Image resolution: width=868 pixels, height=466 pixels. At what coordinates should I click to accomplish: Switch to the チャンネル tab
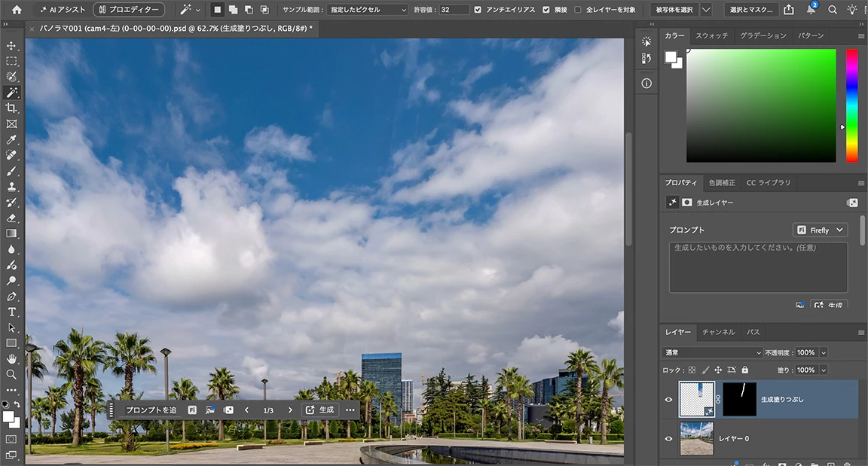click(x=718, y=332)
